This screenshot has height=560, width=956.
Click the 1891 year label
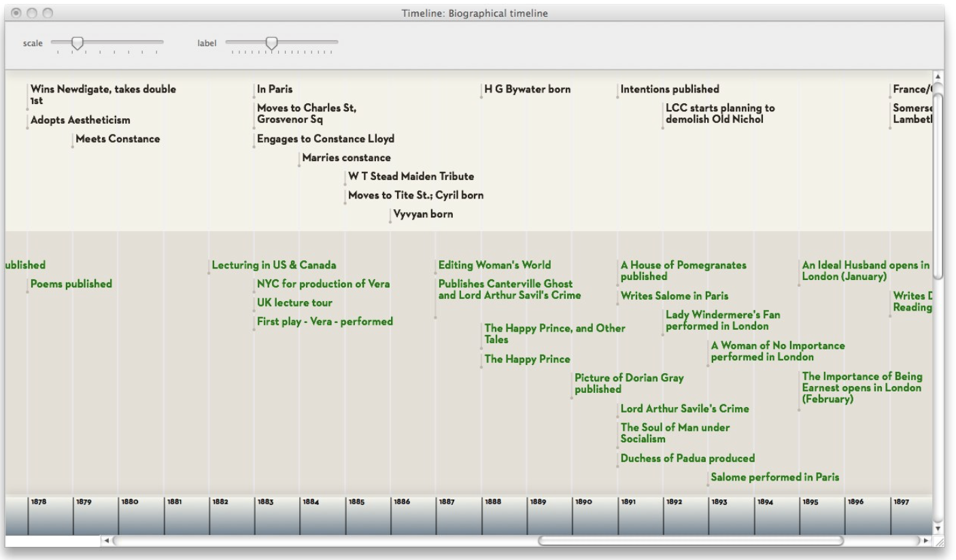[x=628, y=502]
